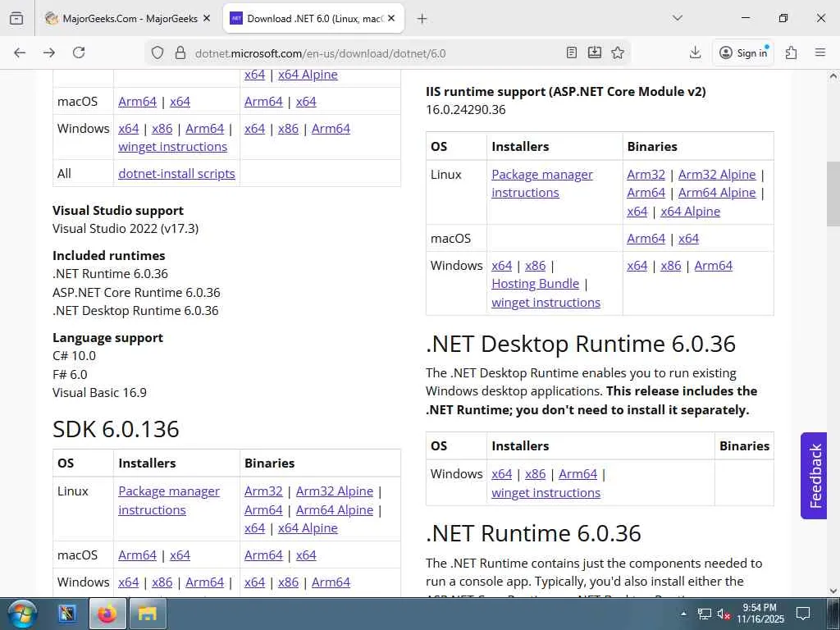Go forward one page
The height and width of the screenshot is (630, 840).
point(48,52)
